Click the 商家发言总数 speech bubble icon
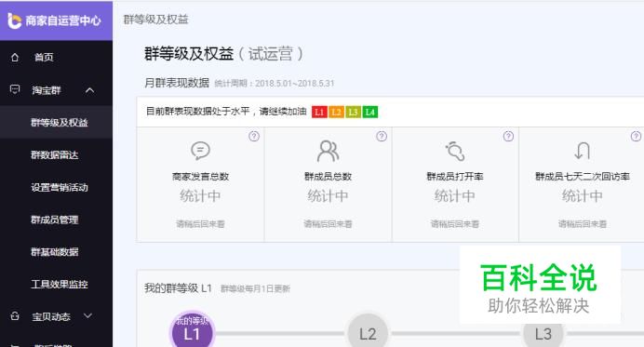This screenshot has height=347, width=644. [200, 151]
